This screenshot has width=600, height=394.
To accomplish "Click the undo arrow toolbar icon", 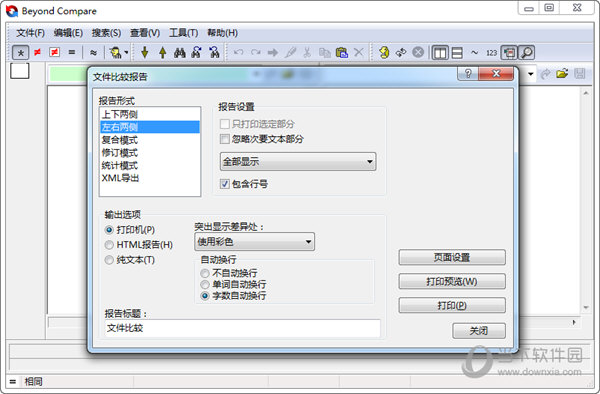I will [x=238, y=52].
